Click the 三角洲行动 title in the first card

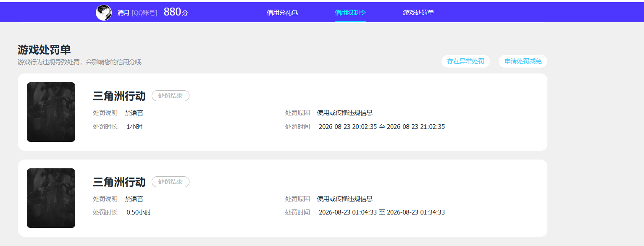point(119,96)
